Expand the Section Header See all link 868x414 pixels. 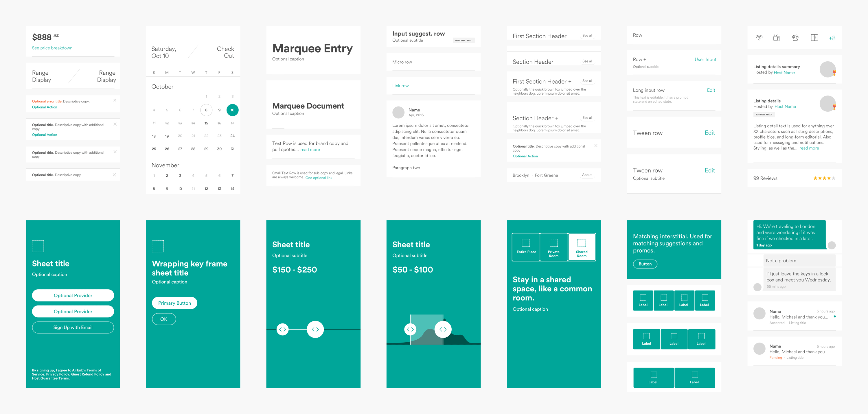click(588, 60)
